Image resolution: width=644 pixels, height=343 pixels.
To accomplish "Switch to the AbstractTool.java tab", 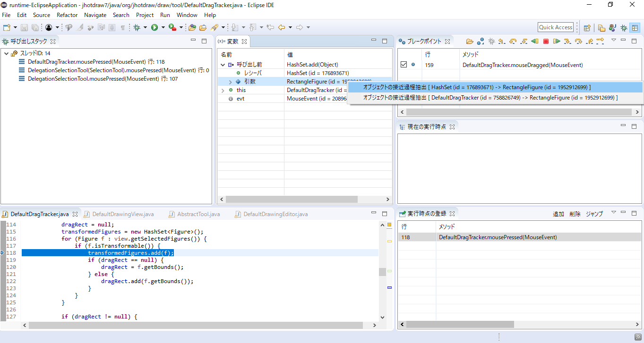I will [198, 214].
